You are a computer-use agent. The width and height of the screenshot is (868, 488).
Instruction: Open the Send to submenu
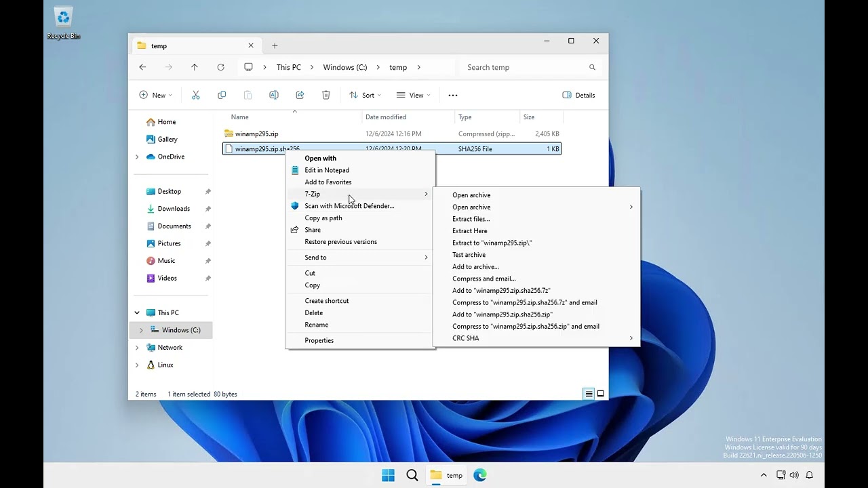tap(360, 258)
